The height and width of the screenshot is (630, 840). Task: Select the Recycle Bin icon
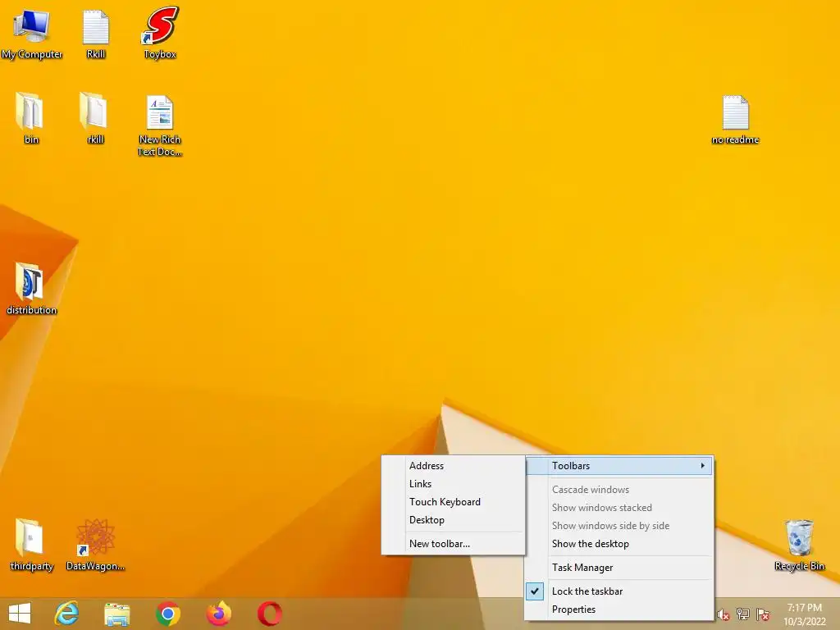799,545
